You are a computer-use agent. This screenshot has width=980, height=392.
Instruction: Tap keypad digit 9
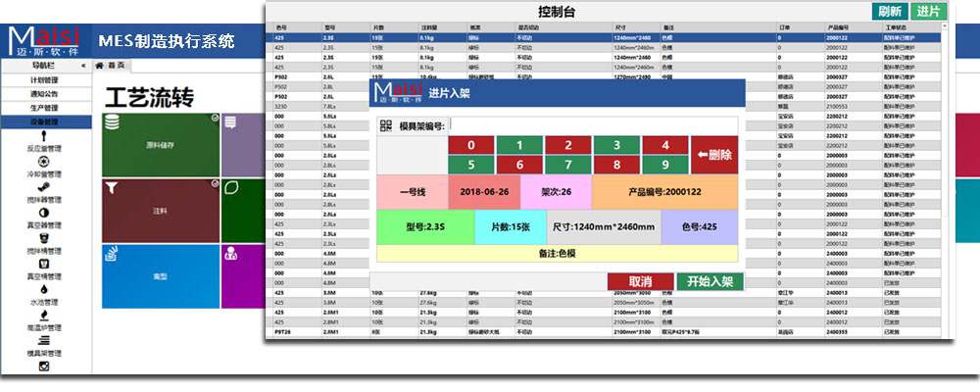(665, 165)
